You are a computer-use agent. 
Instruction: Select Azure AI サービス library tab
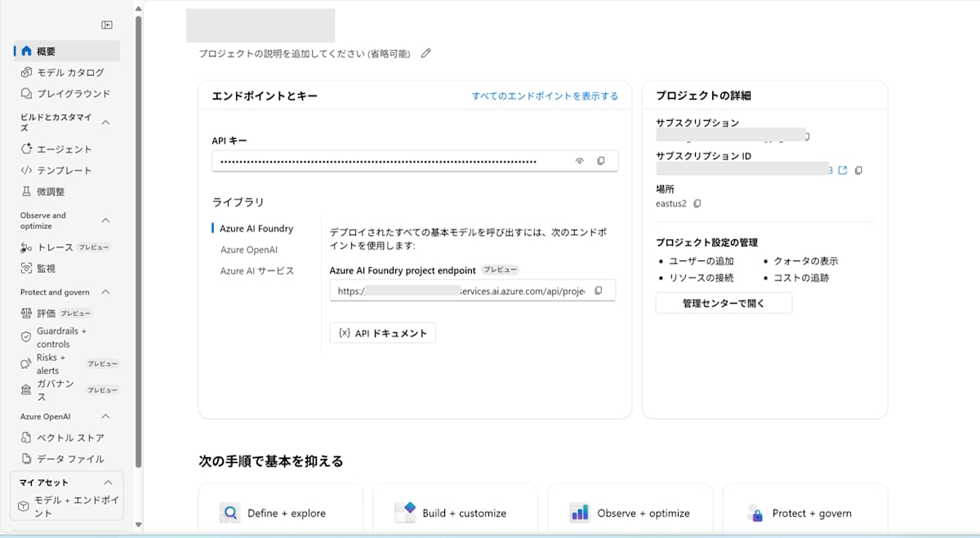(x=256, y=271)
